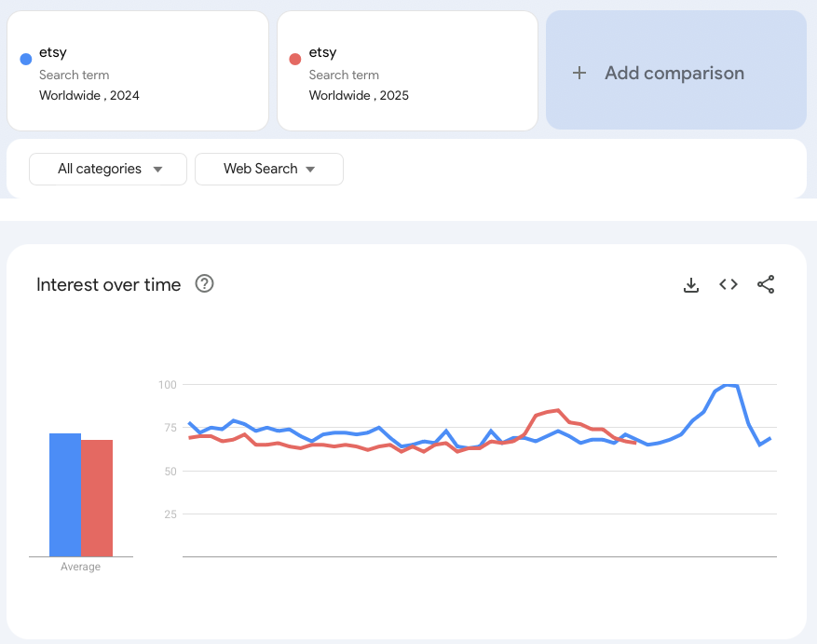Click the 25 axis label
The width and height of the screenshot is (817, 644).
pos(170,514)
